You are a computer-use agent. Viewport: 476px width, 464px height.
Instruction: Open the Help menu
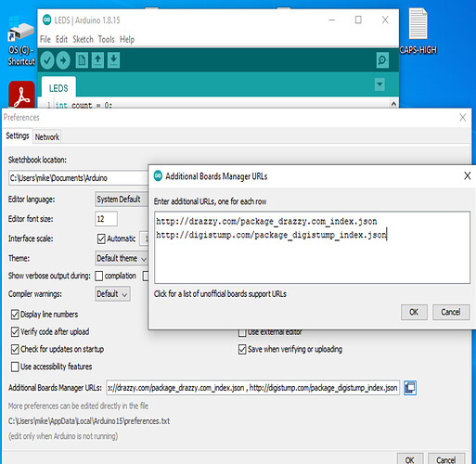tap(127, 40)
